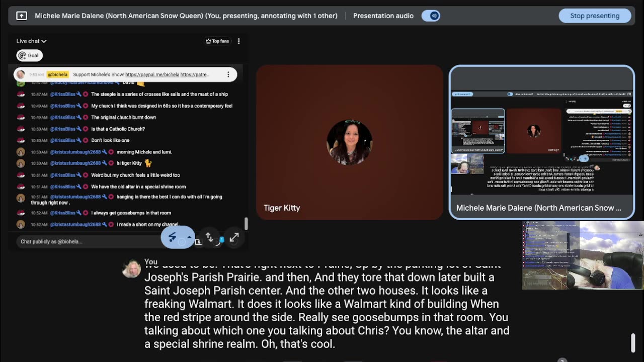Click the Stop presenting button

595,16
